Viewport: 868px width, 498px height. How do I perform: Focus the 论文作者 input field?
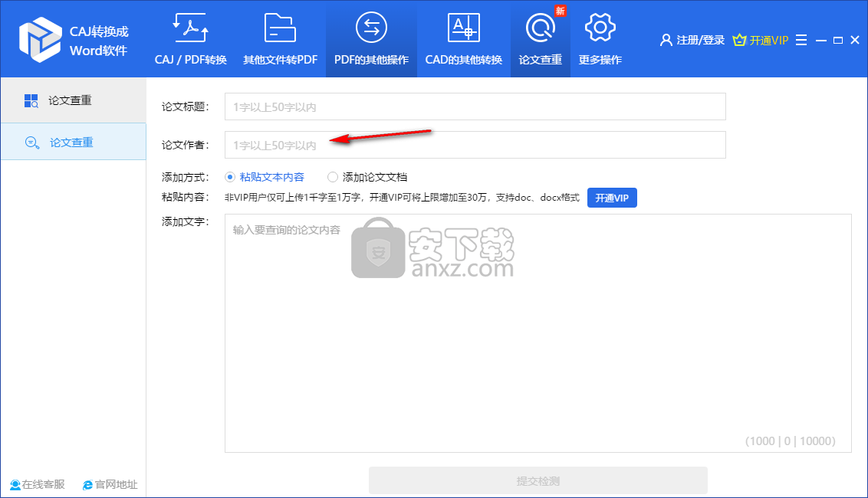point(475,145)
